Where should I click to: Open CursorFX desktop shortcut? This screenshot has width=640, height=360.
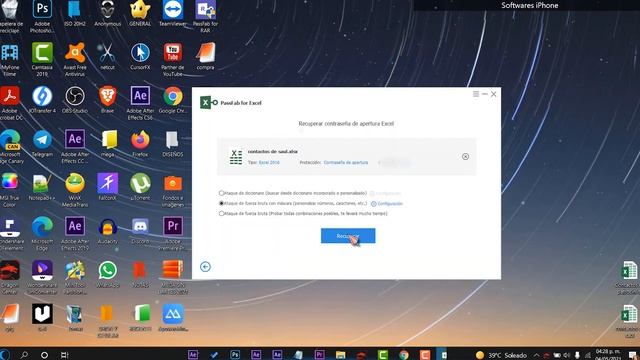[x=140, y=56]
